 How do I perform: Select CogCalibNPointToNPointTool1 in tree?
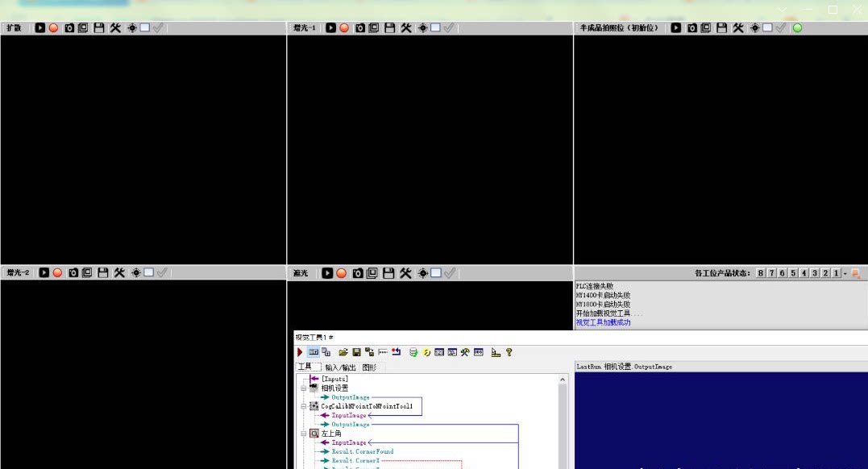pos(367,406)
